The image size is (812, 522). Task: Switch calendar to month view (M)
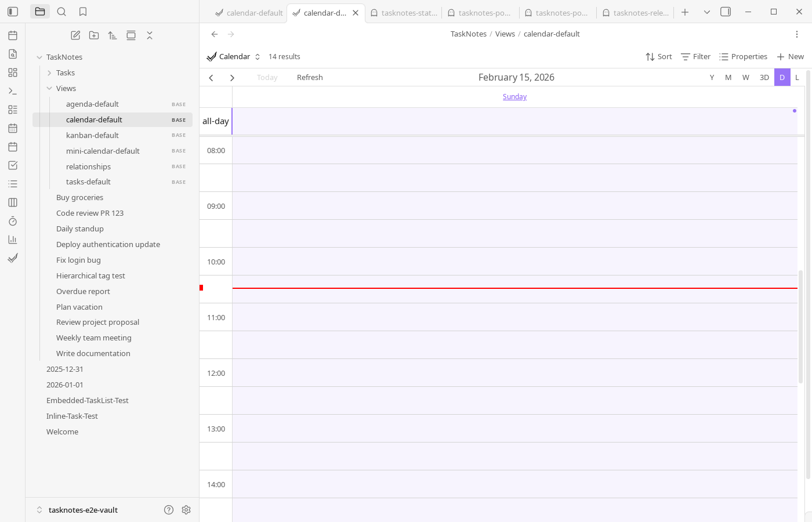tap(728, 77)
